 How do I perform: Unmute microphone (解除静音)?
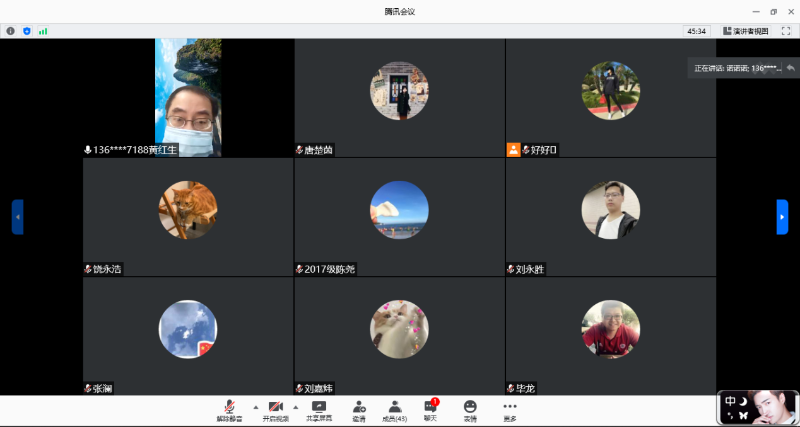click(230, 411)
